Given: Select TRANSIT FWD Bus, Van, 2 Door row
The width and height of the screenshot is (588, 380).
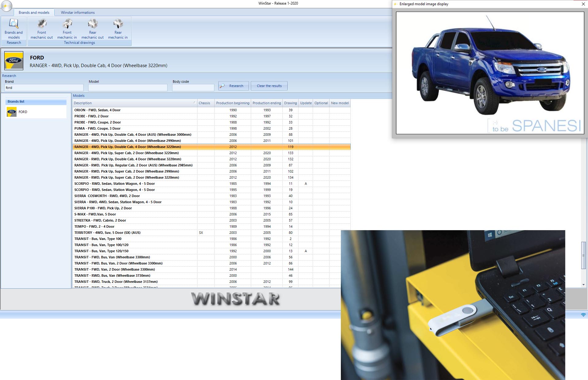Looking at the screenshot, I should [207, 263].
